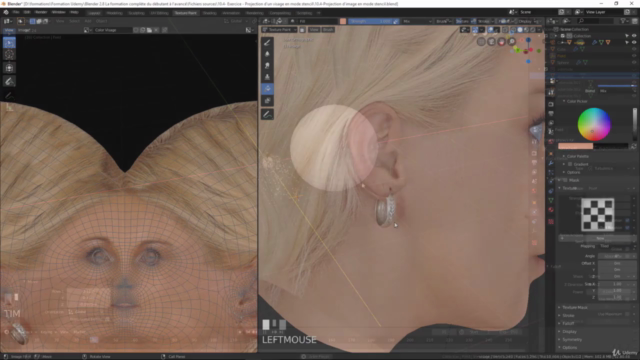Select the Soften tool in viewport toolbar
Screen dimensions: 640x360
pyautogui.click(x=267, y=54)
